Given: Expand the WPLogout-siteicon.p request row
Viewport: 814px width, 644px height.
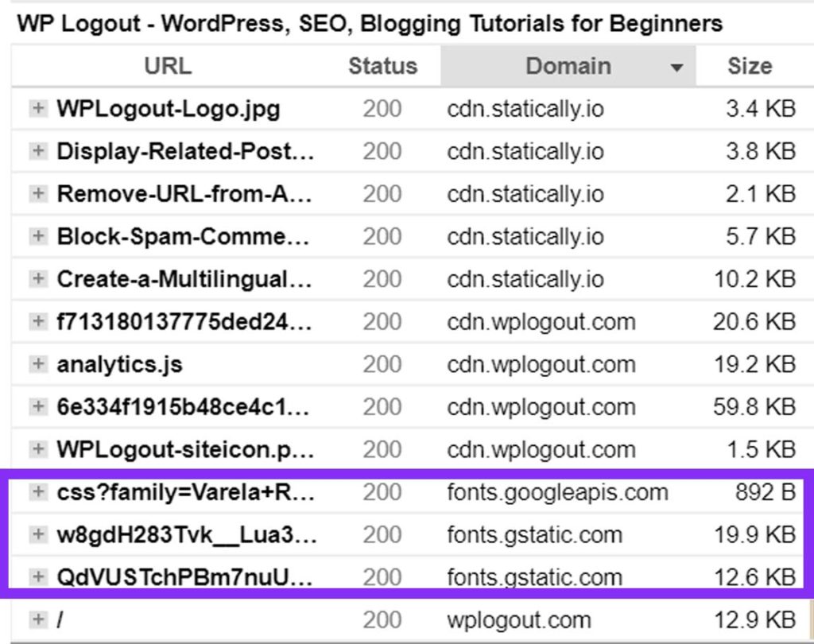Looking at the screenshot, I should point(37,449).
